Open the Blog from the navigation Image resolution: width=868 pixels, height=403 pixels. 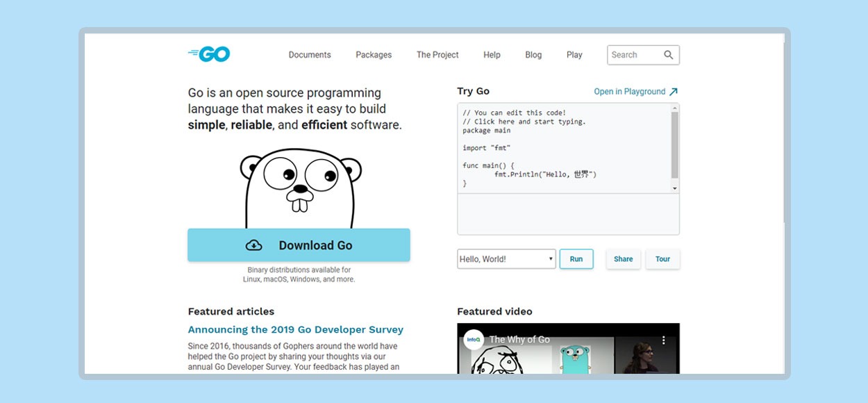pyautogui.click(x=533, y=55)
